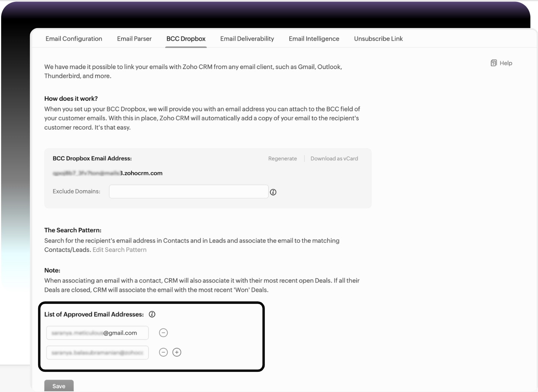Click info icon next to Approved Email Addresses
Image resolution: width=538 pixels, height=392 pixels.
[x=152, y=314]
